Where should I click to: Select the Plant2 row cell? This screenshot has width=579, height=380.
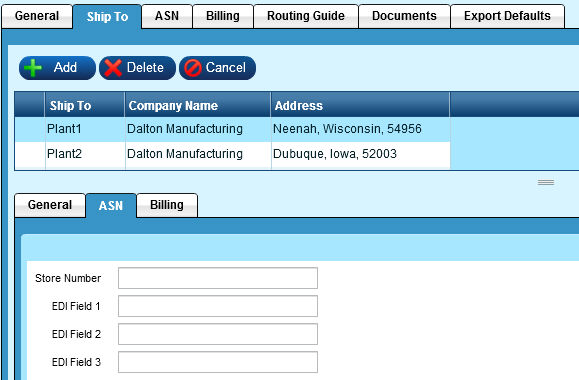click(85, 154)
